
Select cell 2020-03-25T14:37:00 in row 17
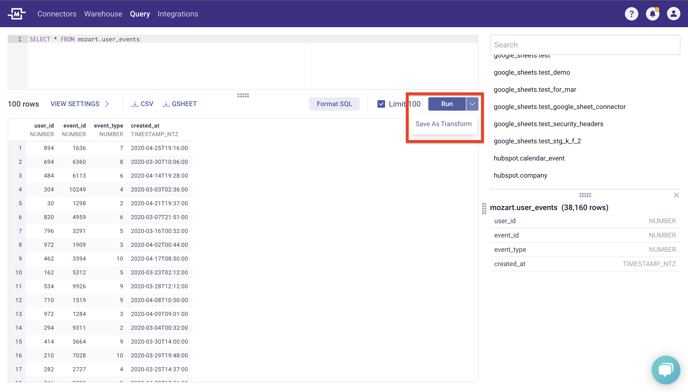pyautogui.click(x=159, y=370)
